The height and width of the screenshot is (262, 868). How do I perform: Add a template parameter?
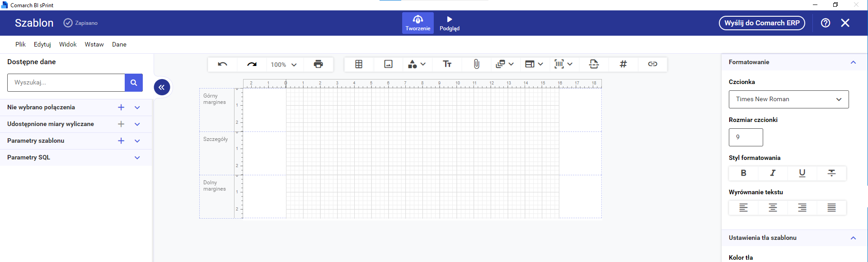[121, 141]
